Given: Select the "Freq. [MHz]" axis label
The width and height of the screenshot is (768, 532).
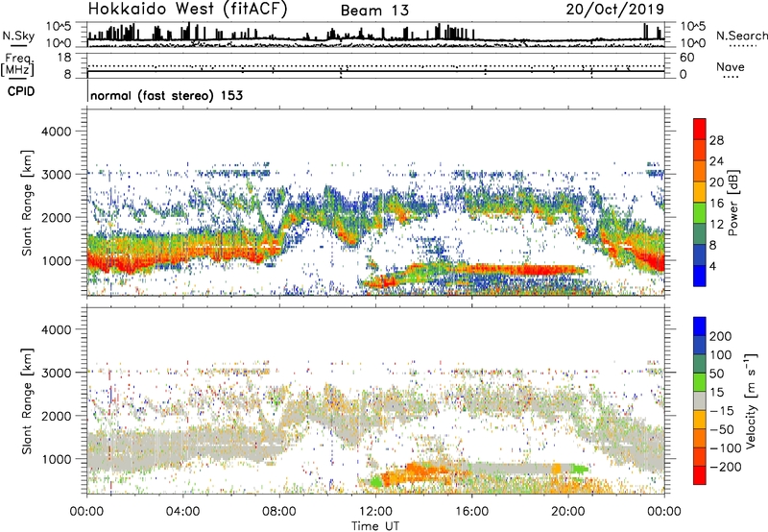Looking at the screenshot, I should click(17, 65).
